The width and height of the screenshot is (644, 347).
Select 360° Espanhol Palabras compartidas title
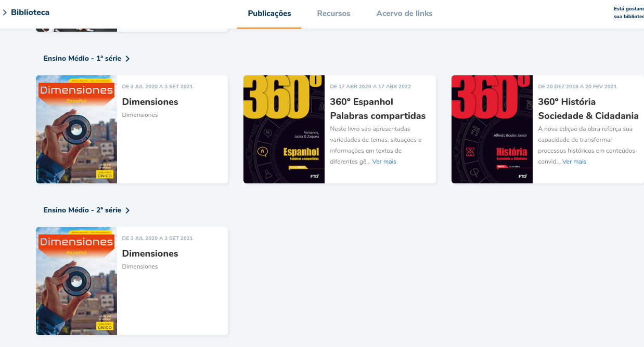point(378,109)
